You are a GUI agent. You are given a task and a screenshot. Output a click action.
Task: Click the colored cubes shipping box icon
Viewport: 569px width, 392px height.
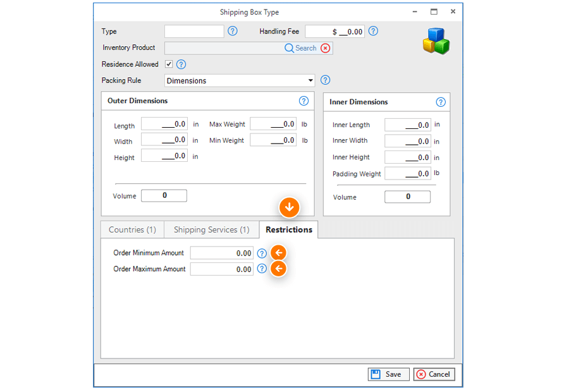tap(436, 41)
